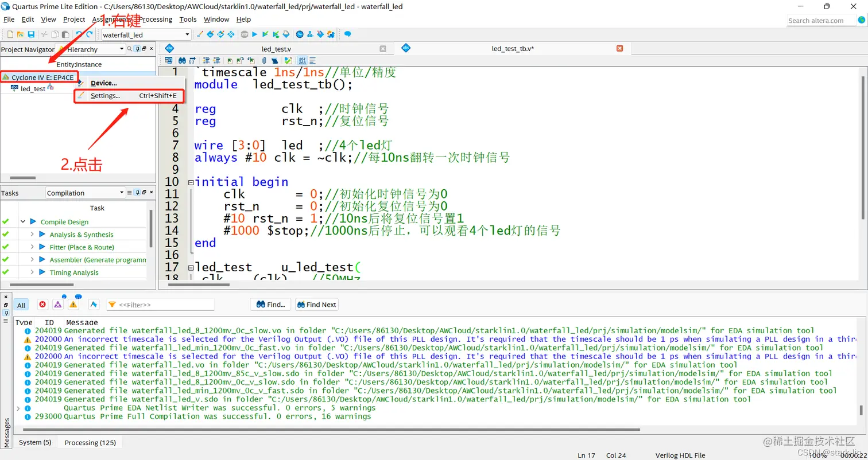Click blue speech bubble help icon
This screenshot has height=460, width=868.
pyautogui.click(x=347, y=34)
